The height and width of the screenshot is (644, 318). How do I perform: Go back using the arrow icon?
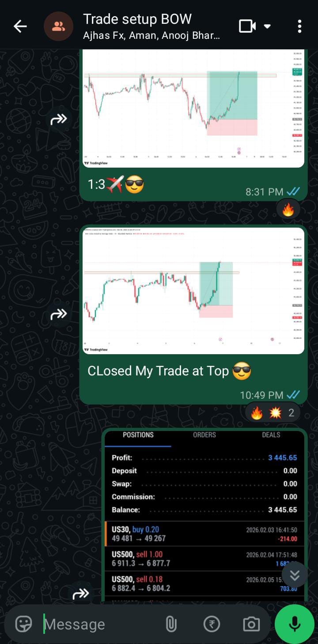20,26
